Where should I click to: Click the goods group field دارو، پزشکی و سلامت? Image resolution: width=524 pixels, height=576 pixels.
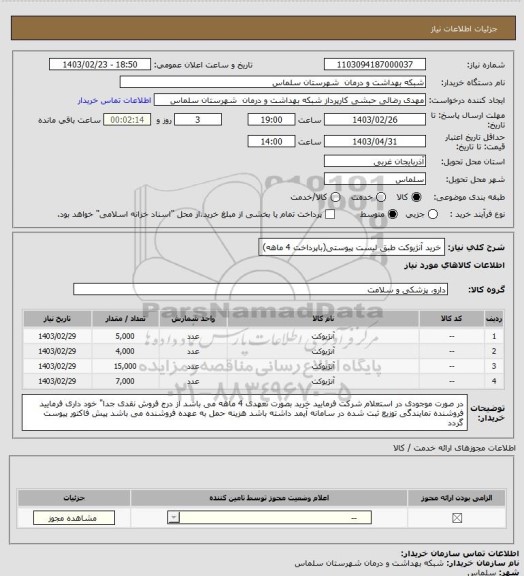click(x=260, y=289)
